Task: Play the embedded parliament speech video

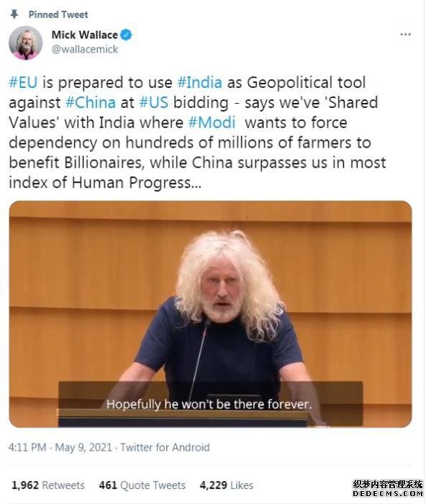Action: [210, 314]
